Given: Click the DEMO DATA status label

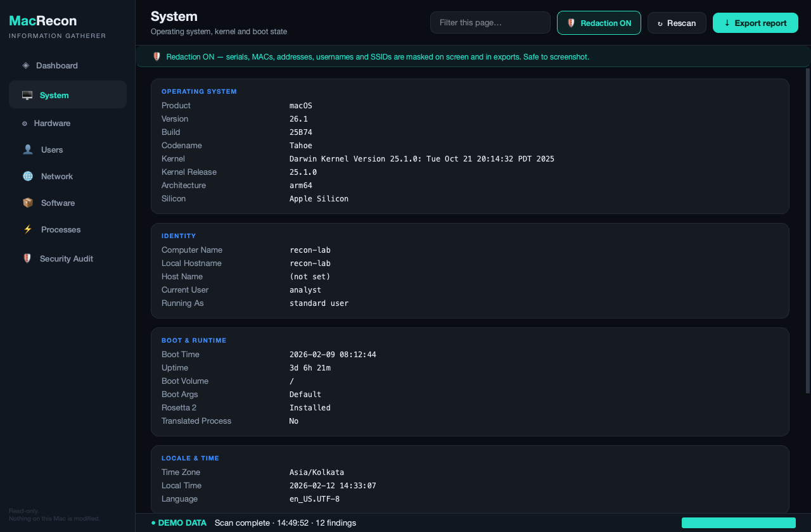Looking at the screenshot, I should coord(179,522).
